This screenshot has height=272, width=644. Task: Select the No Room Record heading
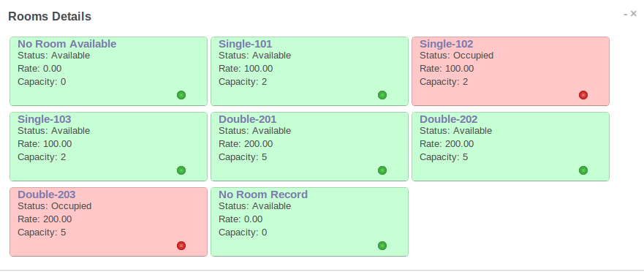click(263, 194)
